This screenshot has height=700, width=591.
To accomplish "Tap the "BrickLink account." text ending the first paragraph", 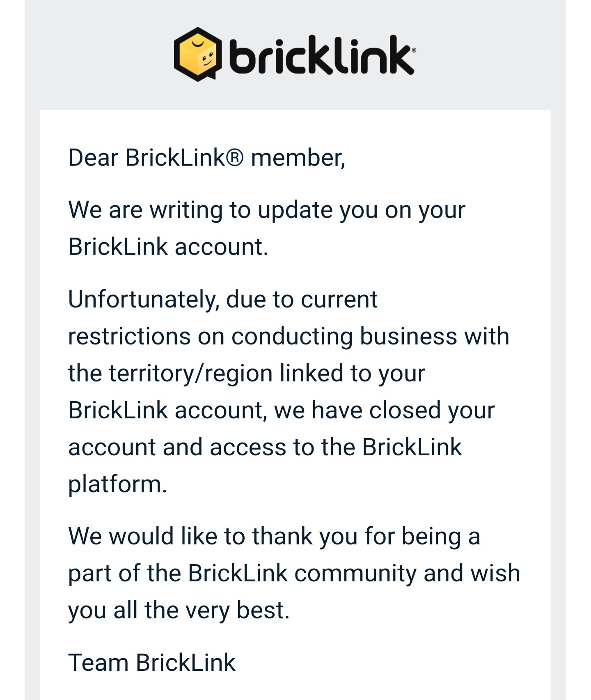I will [x=168, y=247].
